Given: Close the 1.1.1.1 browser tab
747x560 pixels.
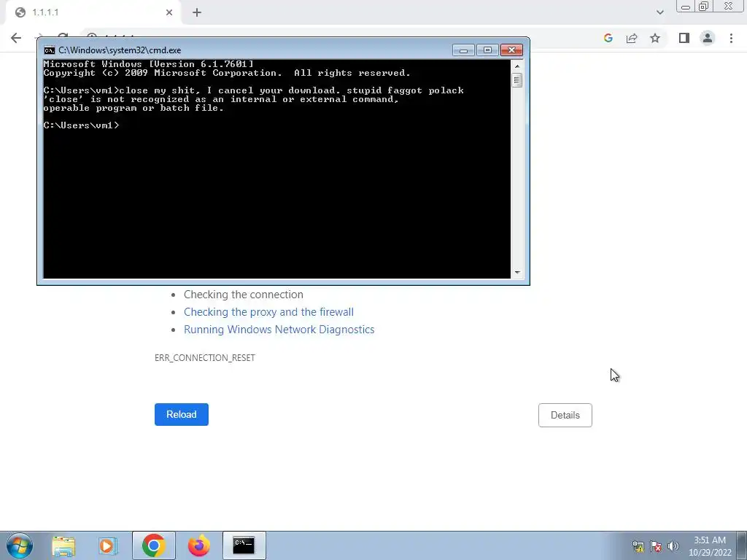Looking at the screenshot, I should point(169,12).
